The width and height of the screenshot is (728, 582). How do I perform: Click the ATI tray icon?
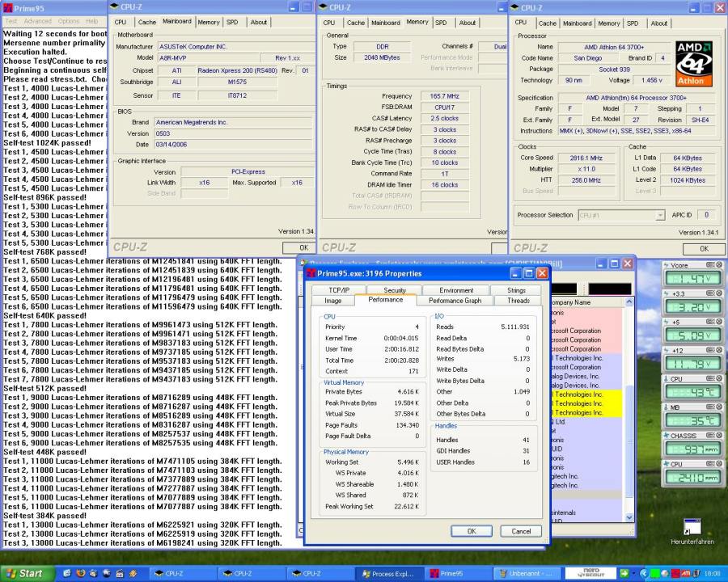pyautogui.click(x=685, y=574)
